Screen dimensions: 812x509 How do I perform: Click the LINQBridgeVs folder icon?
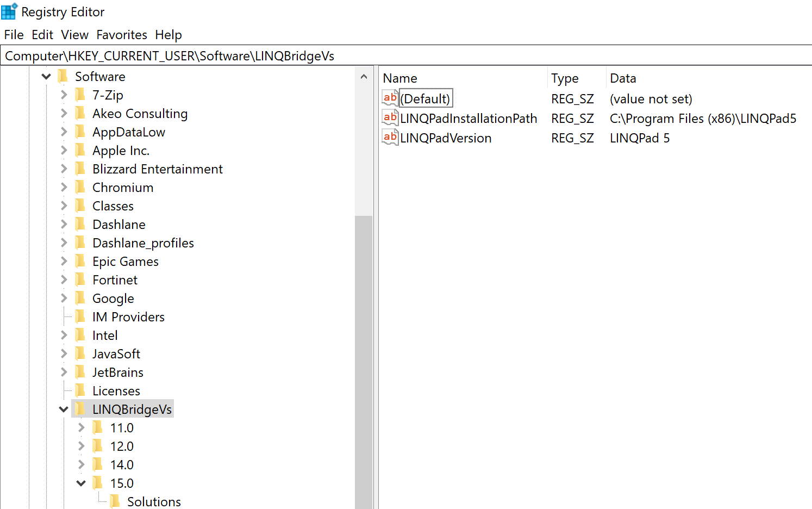pos(80,409)
